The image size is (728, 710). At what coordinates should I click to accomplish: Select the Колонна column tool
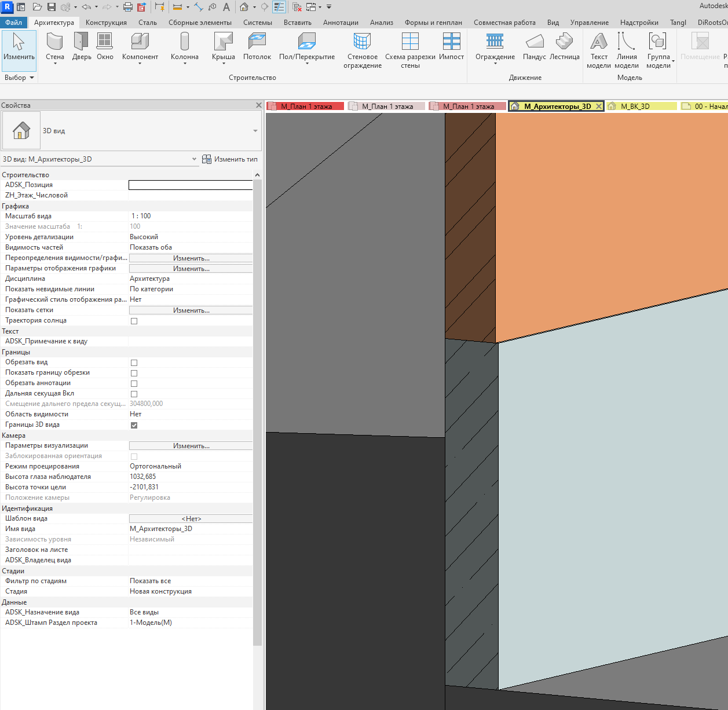[185, 47]
